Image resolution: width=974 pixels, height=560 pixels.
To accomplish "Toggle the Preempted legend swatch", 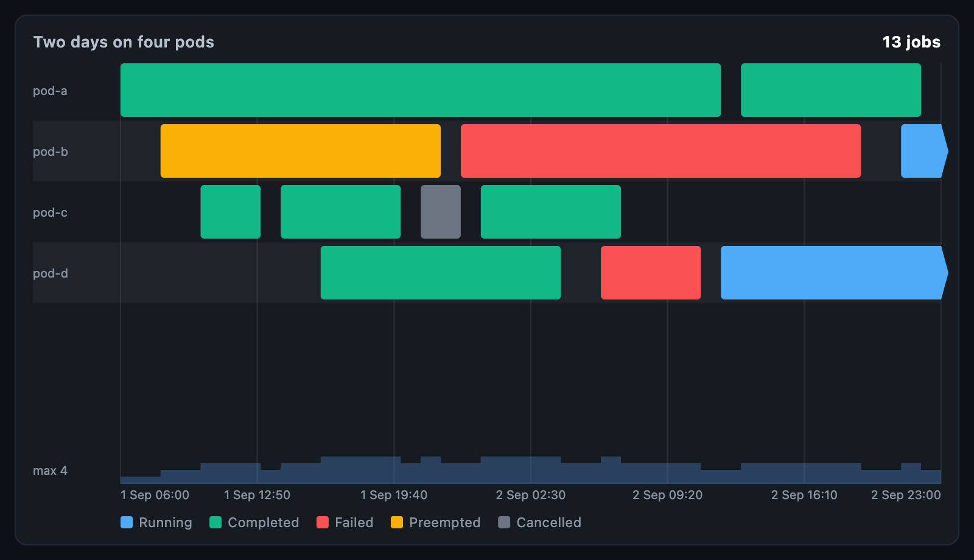I will (397, 522).
